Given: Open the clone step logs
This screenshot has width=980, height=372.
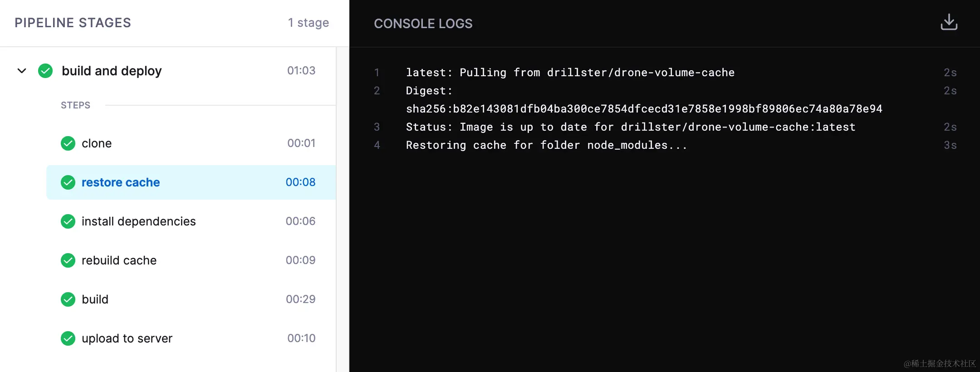Looking at the screenshot, I should tap(191, 143).
